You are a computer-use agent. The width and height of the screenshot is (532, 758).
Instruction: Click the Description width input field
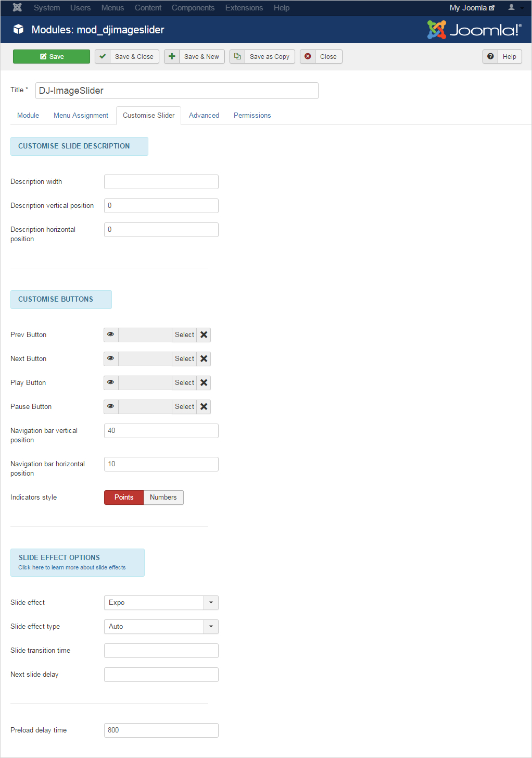pos(161,182)
